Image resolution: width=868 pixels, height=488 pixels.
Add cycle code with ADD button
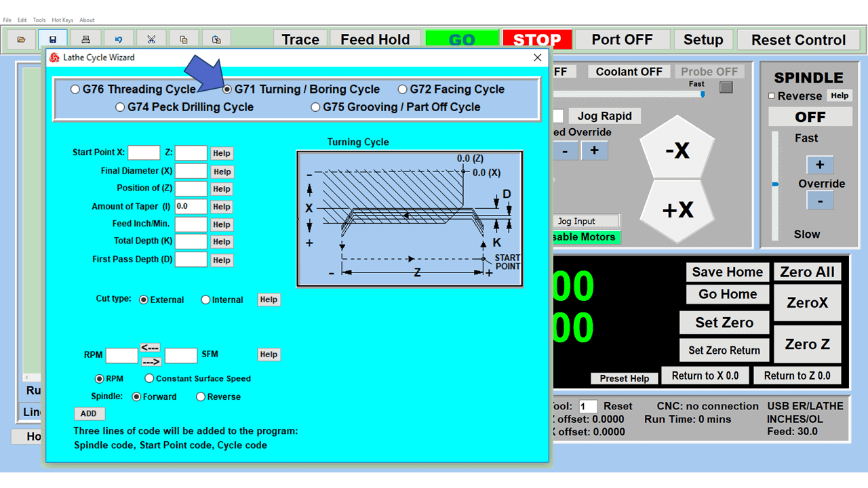tap(89, 413)
